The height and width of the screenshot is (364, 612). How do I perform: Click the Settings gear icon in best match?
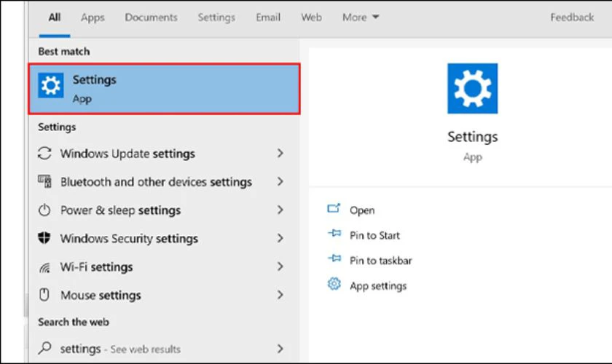point(51,85)
